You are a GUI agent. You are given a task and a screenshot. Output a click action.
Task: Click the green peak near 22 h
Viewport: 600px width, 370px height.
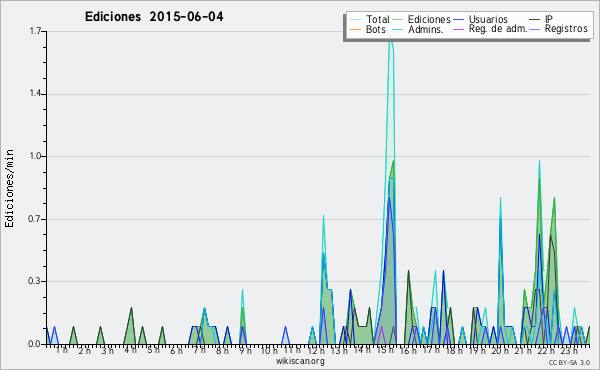539,180
